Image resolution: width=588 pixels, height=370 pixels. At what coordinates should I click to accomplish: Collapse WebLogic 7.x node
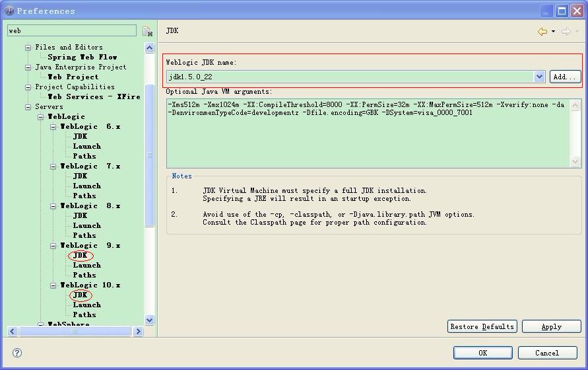tap(53, 166)
